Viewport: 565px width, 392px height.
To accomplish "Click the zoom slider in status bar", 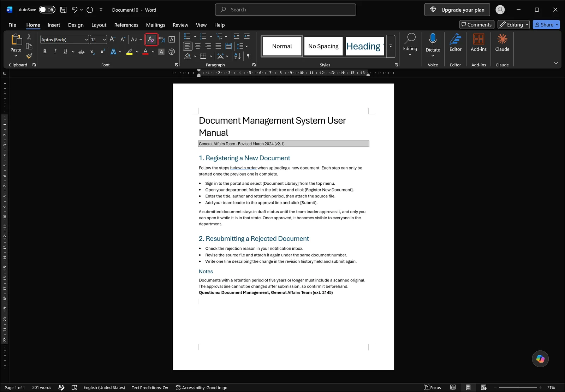I will [x=518, y=387].
